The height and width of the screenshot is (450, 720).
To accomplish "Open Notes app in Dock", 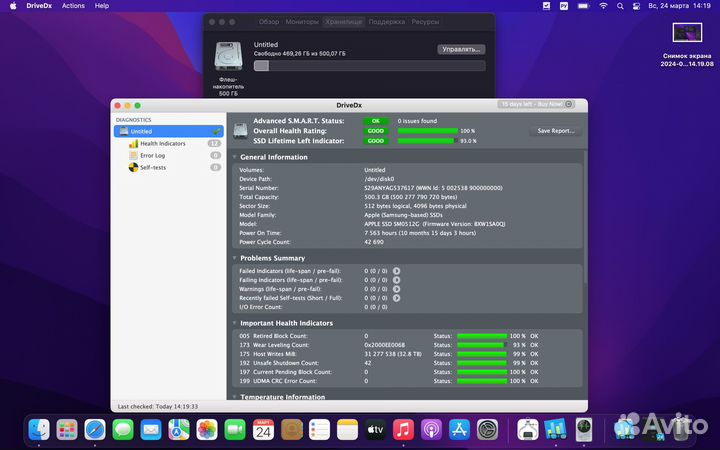I will pyautogui.click(x=348, y=430).
